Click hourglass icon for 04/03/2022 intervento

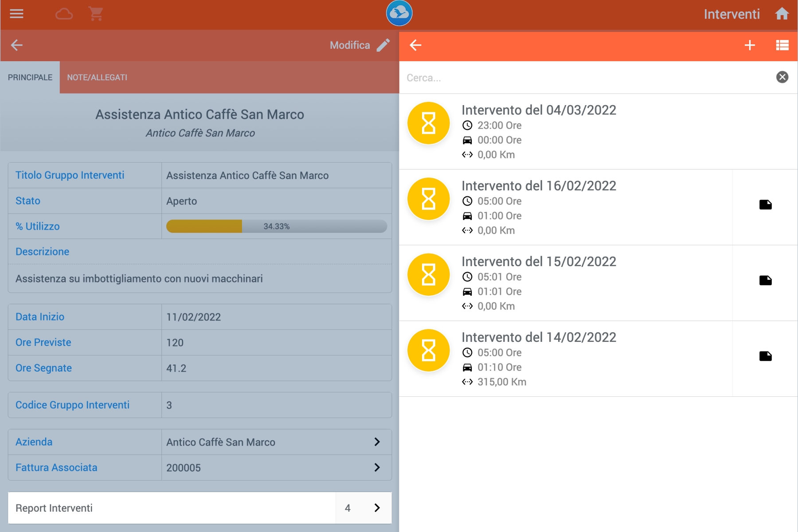429,123
